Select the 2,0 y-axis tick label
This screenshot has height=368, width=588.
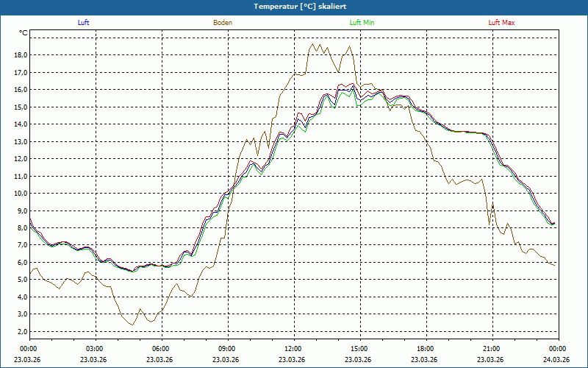click(x=21, y=332)
